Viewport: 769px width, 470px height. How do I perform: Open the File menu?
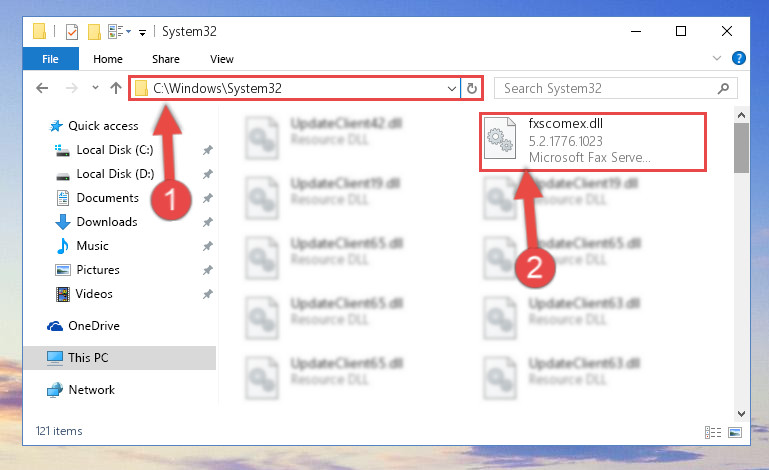coord(51,59)
